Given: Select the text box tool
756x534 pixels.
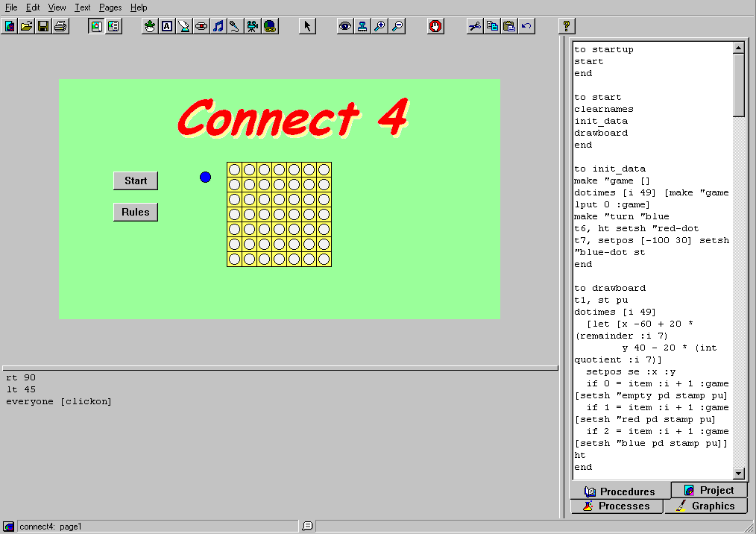Looking at the screenshot, I should 166,26.
